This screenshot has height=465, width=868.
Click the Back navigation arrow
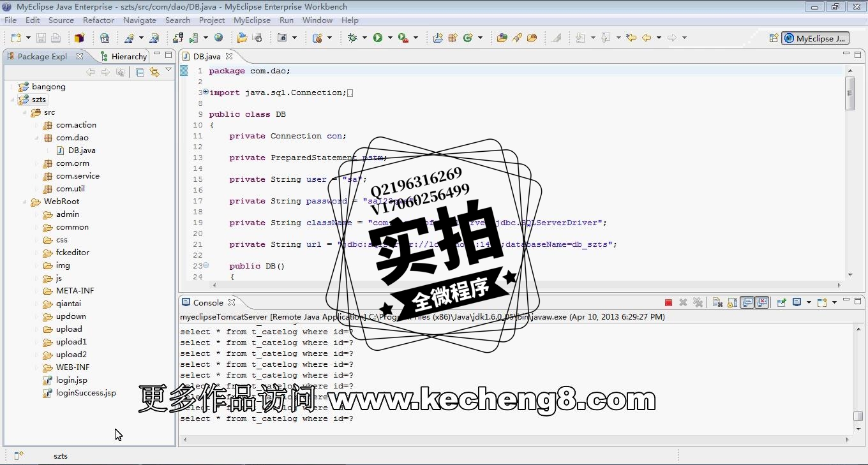(647, 38)
